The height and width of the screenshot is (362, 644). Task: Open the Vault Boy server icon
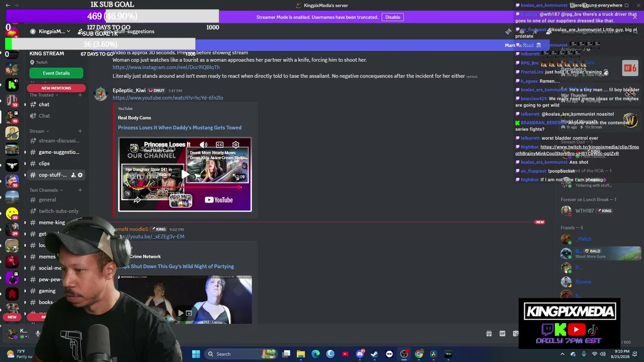pyautogui.click(x=12, y=133)
